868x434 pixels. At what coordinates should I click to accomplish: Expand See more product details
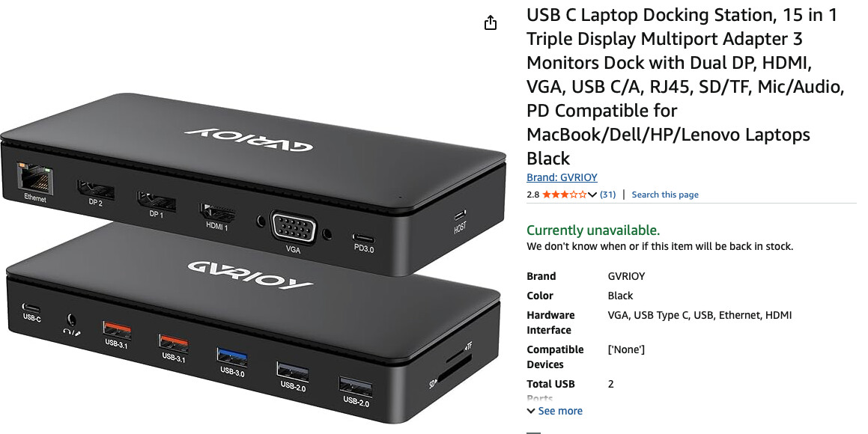tap(555, 411)
